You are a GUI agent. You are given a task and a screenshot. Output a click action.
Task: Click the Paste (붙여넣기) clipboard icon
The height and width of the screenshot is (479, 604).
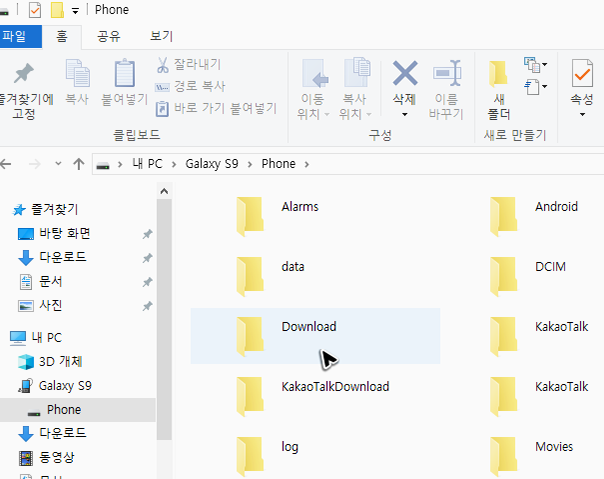coord(124,73)
